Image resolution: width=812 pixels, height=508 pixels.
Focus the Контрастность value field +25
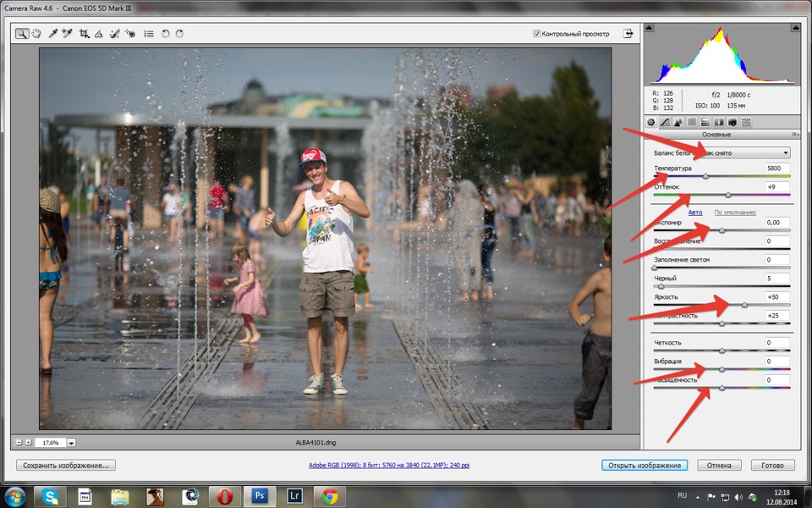click(x=777, y=315)
